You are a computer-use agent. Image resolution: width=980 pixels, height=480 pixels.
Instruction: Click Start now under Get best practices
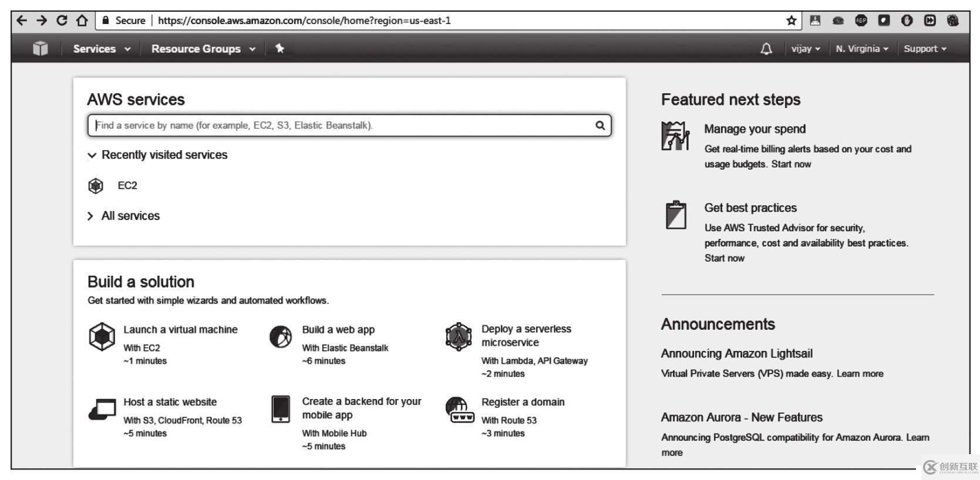click(724, 258)
